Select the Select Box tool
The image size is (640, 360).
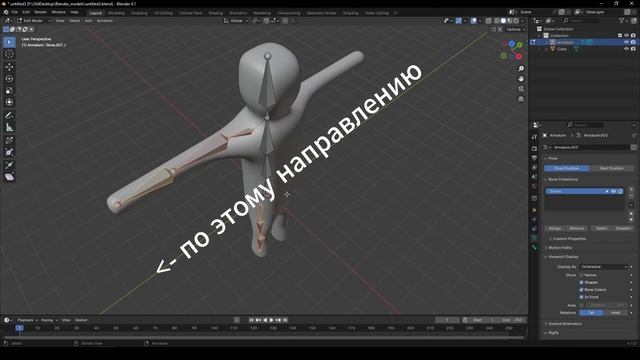tap(9, 42)
